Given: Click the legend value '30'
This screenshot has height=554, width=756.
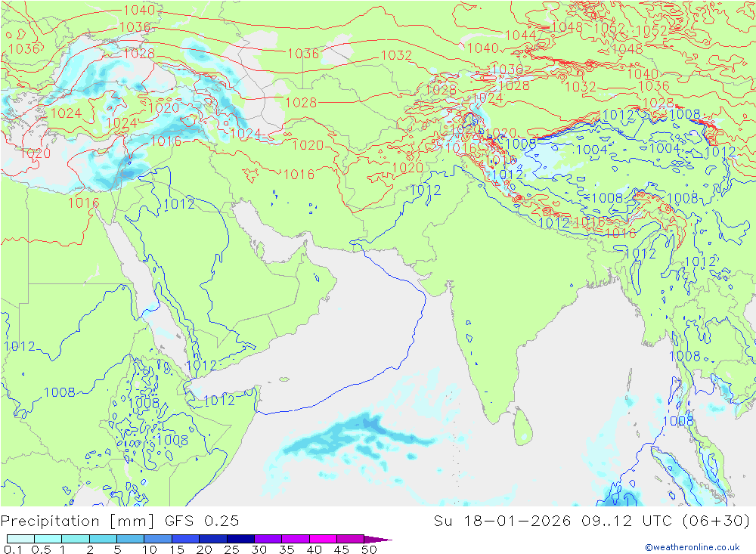Looking at the screenshot, I should pyautogui.click(x=259, y=549).
